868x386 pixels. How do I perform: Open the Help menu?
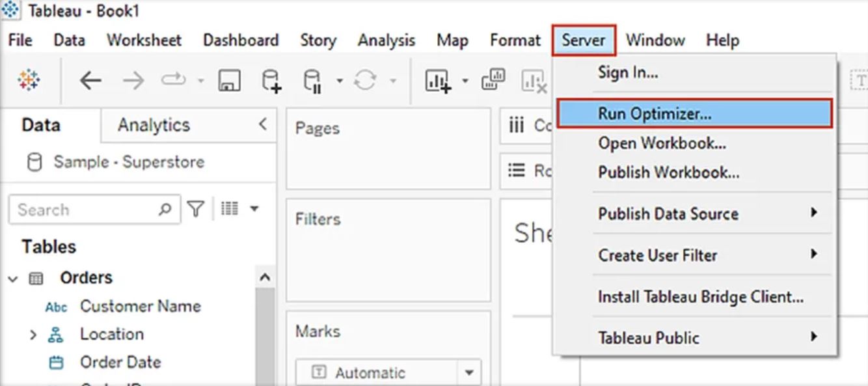(x=722, y=40)
